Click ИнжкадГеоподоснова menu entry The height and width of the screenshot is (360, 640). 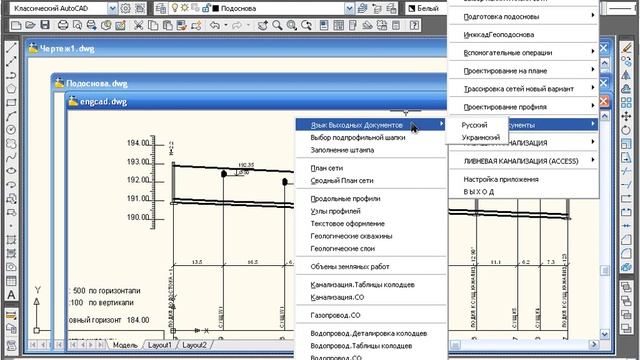click(524, 35)
